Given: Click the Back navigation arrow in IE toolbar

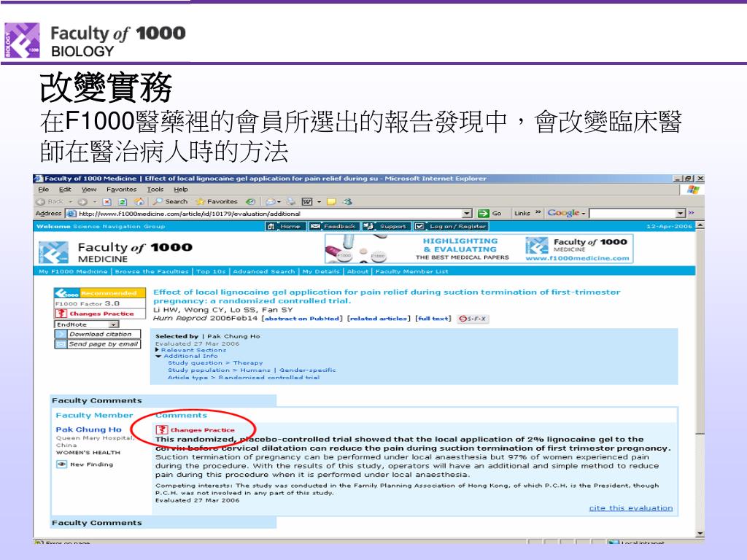Looking at the screenshot, I should (41, 202).
